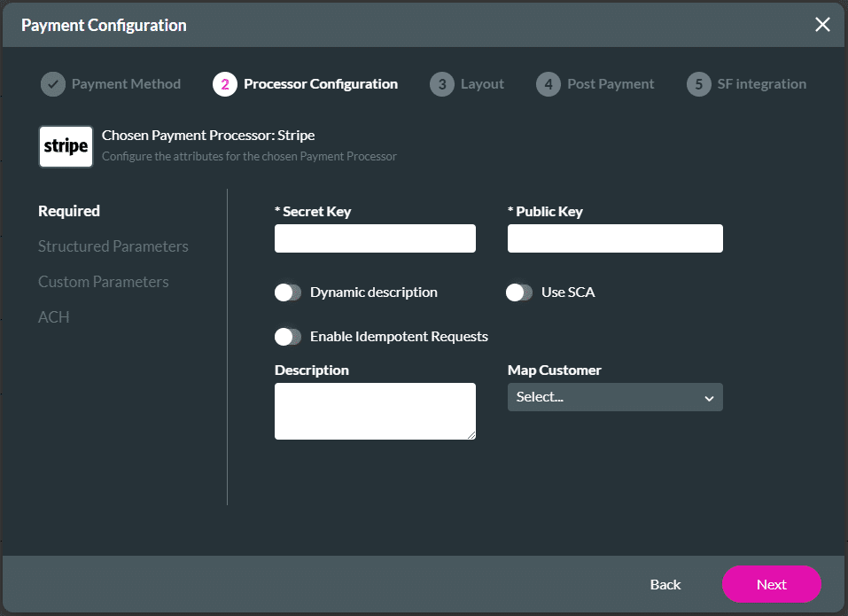Image resolution: width=848 pixels, height=616 pixels.
Task: Click inside the Secret Key field
Action: pyautogui.click(x=375, y=238)
